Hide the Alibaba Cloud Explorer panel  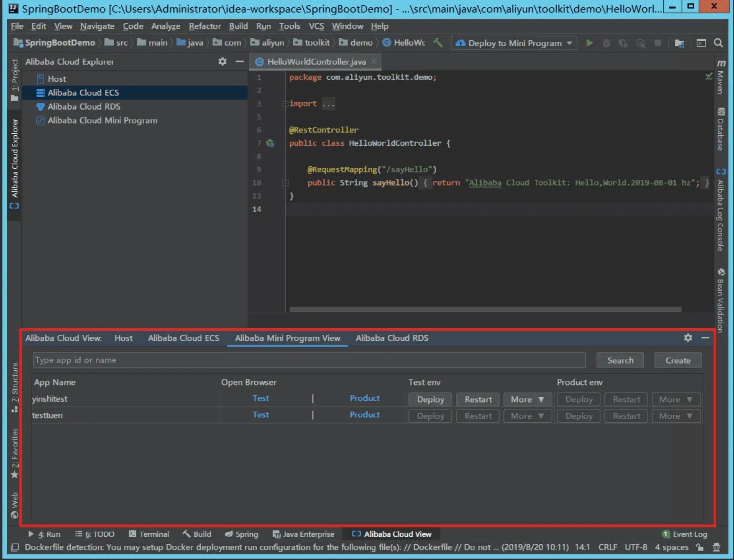pos(240,61)
